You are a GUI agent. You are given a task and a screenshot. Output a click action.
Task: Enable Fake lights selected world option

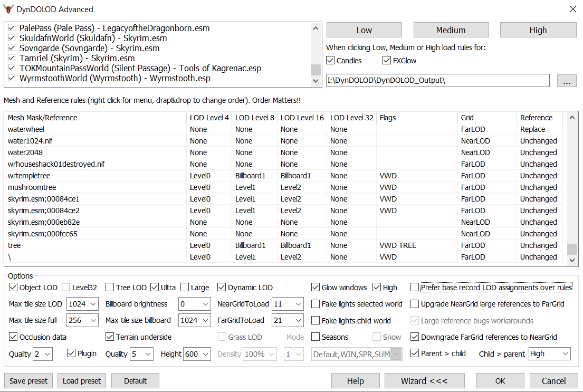[316, 304]
